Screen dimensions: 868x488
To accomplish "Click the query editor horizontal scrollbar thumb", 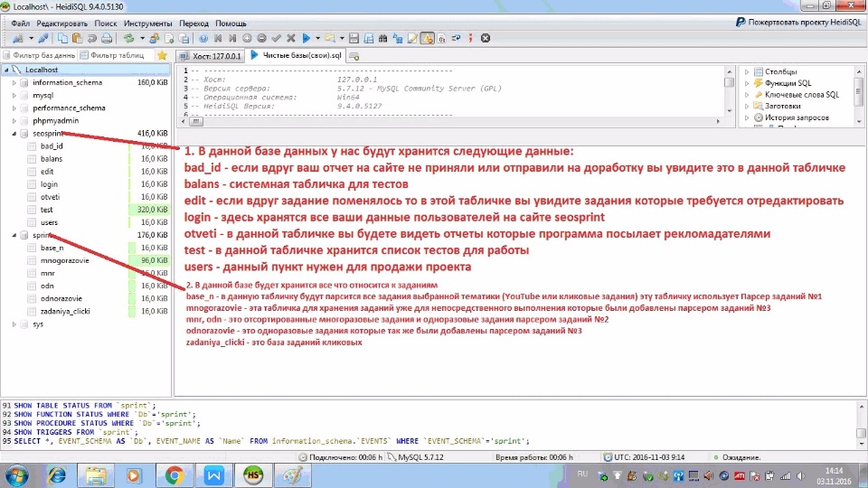I will pos(196,121).
